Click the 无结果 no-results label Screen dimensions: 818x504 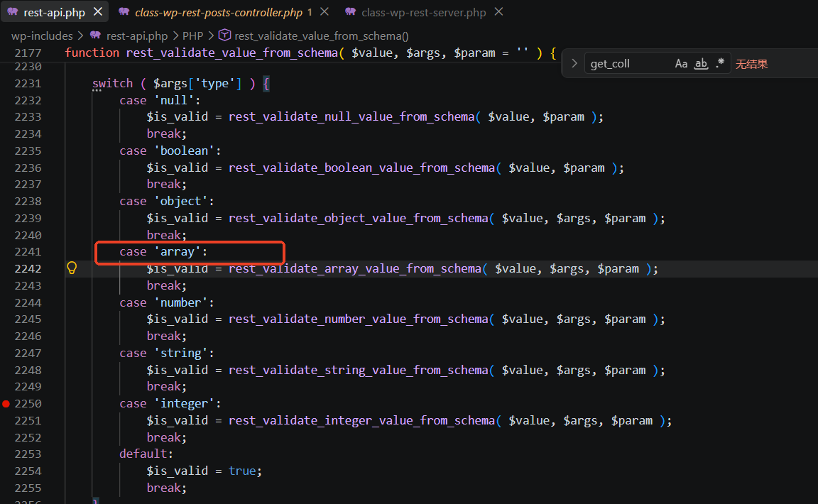tap(752, 64)
